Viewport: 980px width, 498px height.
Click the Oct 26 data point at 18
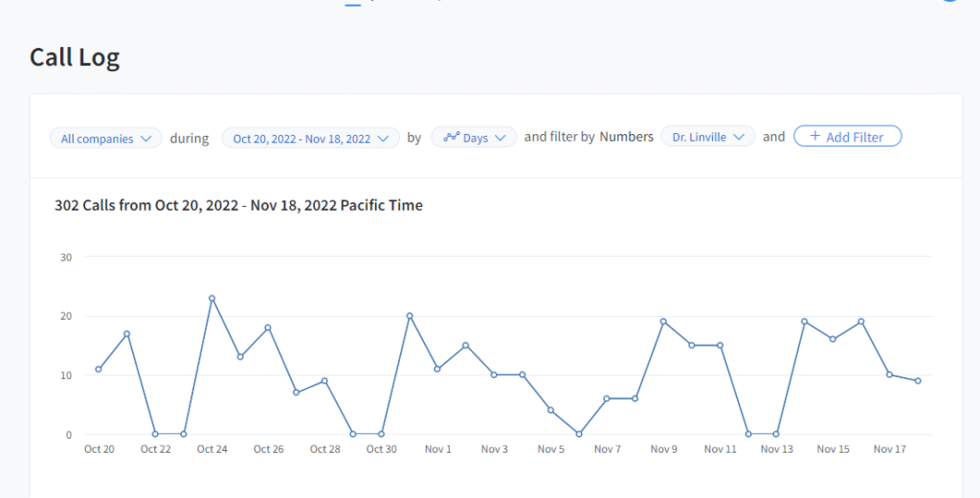pos(268,328)
